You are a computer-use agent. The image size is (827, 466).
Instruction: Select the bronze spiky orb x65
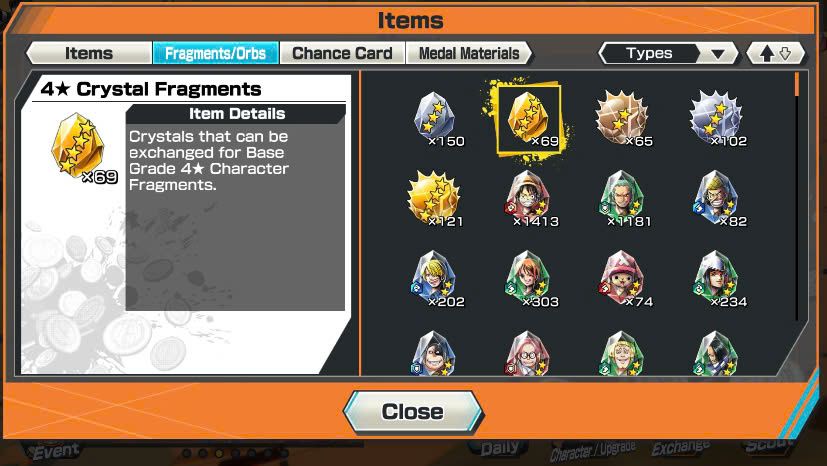point(623,119)
